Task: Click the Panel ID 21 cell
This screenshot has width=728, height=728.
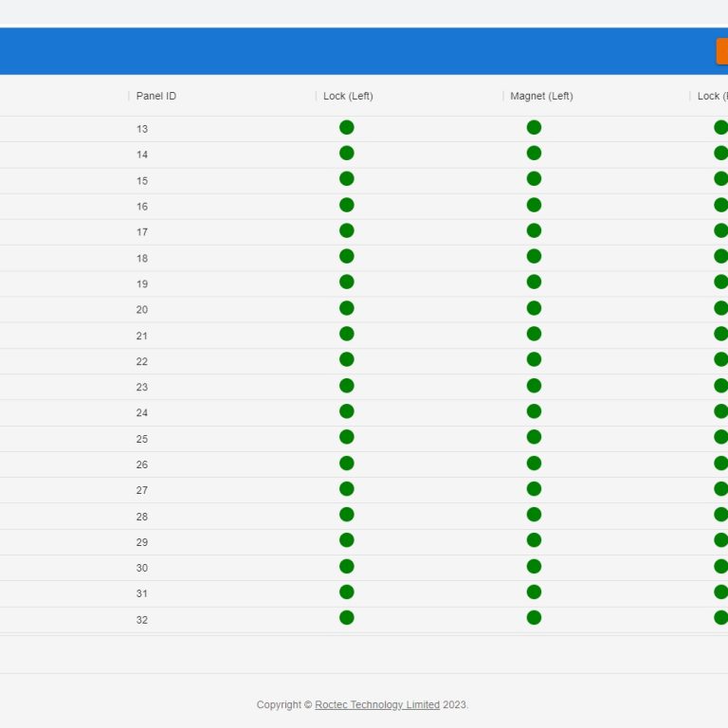Action: (x=142, y=336)
